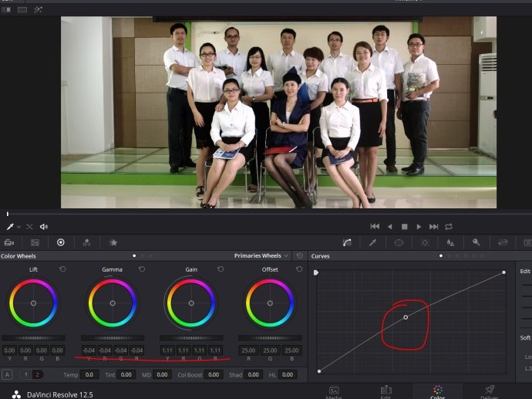Image resolution: width=532 pixels, height=399 pixels.
Task: Open the Key palette icon
Action: (476, 242)
